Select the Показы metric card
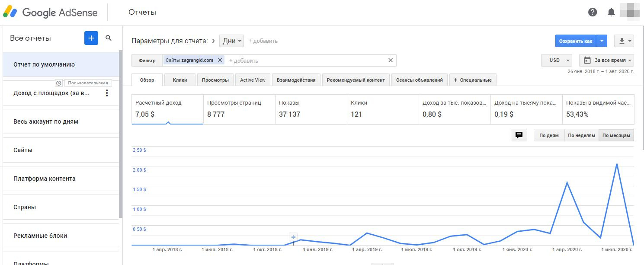Image resolution: width=644 pixels, height=265 pixels. click(x=311, y=109)
